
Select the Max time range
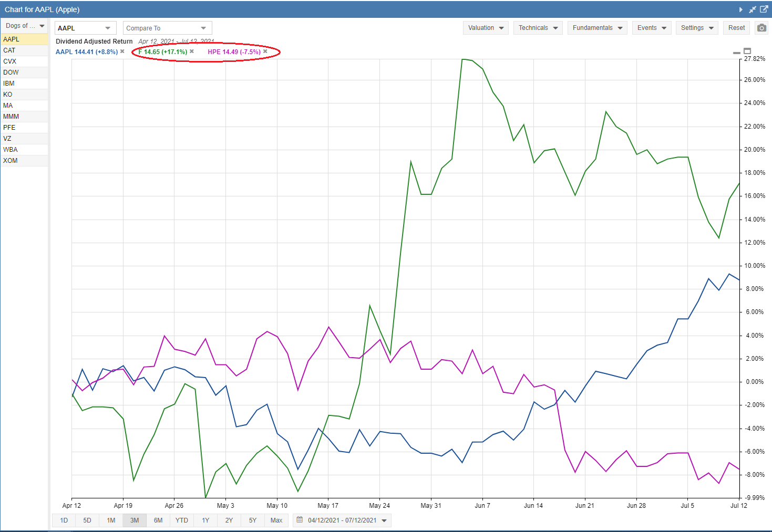pos(276,520)
